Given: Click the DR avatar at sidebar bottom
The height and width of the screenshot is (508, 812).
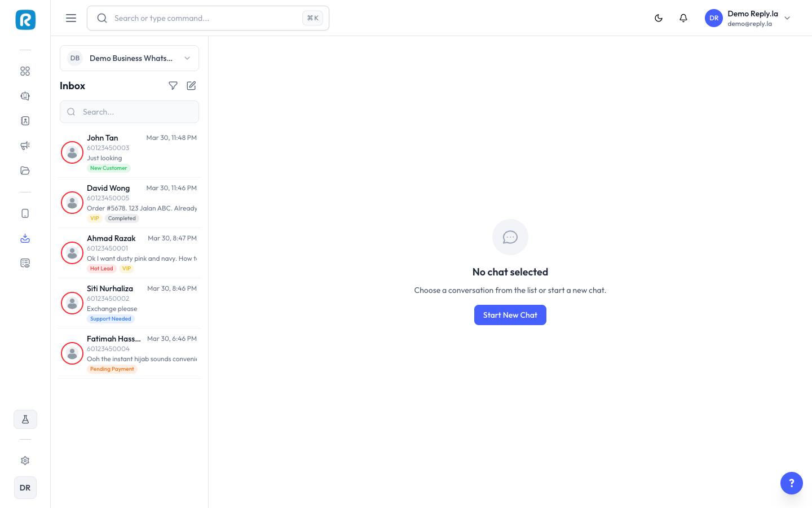Looking at the screenshot, I should click(x=25, y=488).
